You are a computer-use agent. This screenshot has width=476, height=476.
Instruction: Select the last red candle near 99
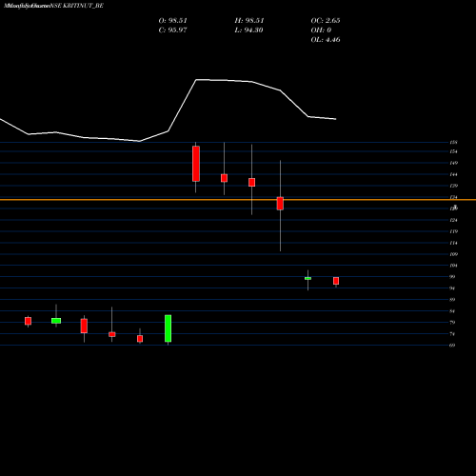[336, 281]
